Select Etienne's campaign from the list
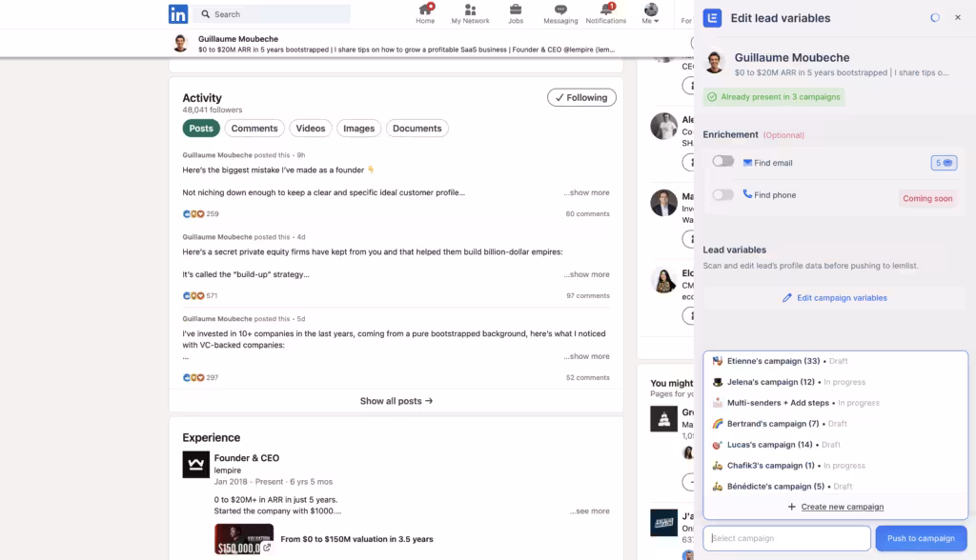Viewport: 976px width, 560px height. coord(772,361)
